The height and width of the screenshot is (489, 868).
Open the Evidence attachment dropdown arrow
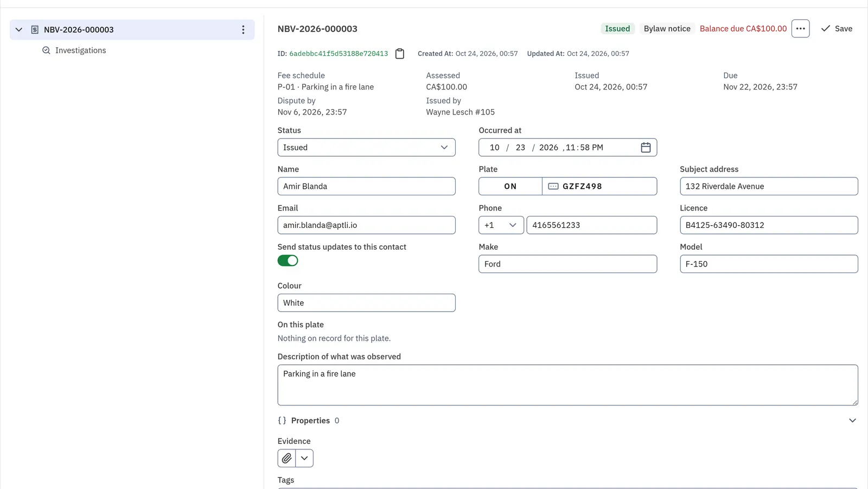[304, 458]
